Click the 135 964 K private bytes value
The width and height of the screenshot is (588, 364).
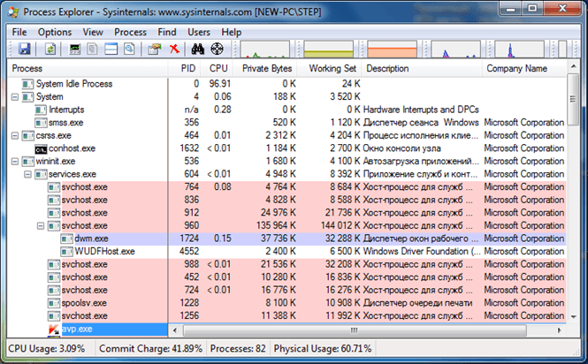(x=276, y=226)
